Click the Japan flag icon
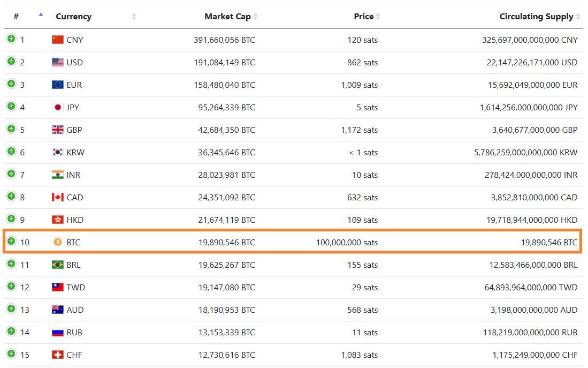 point(57,107)
